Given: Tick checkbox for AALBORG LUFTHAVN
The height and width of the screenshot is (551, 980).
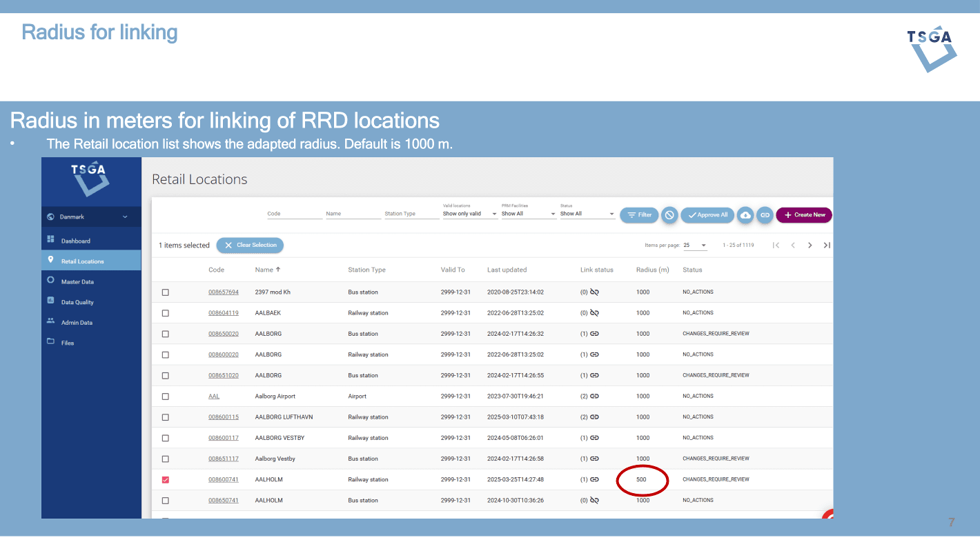Looking at the screenshot, I should 165,417.
